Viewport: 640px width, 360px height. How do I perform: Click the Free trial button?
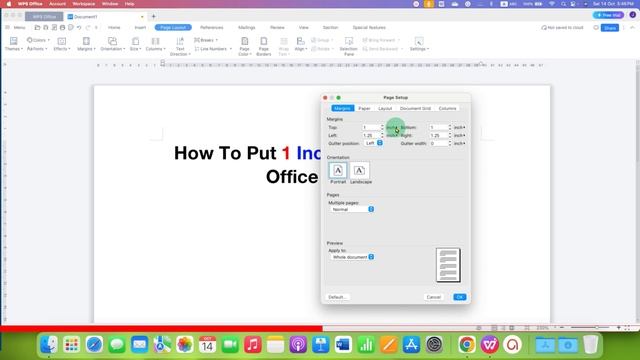click(608, 15)
